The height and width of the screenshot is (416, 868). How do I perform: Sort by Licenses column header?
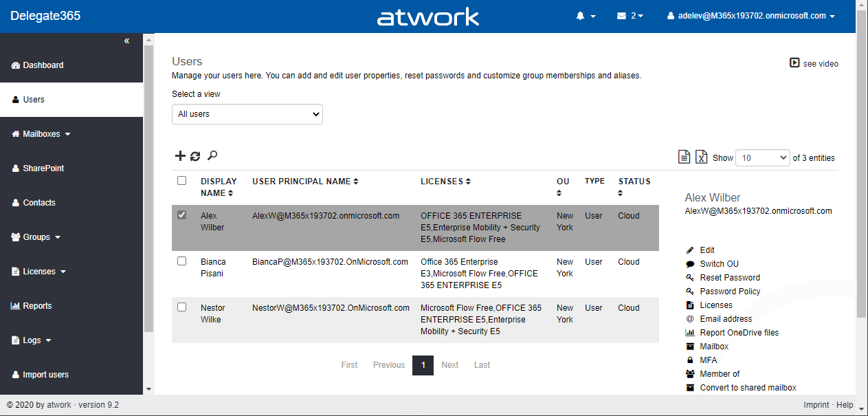[x=445, y=182]
